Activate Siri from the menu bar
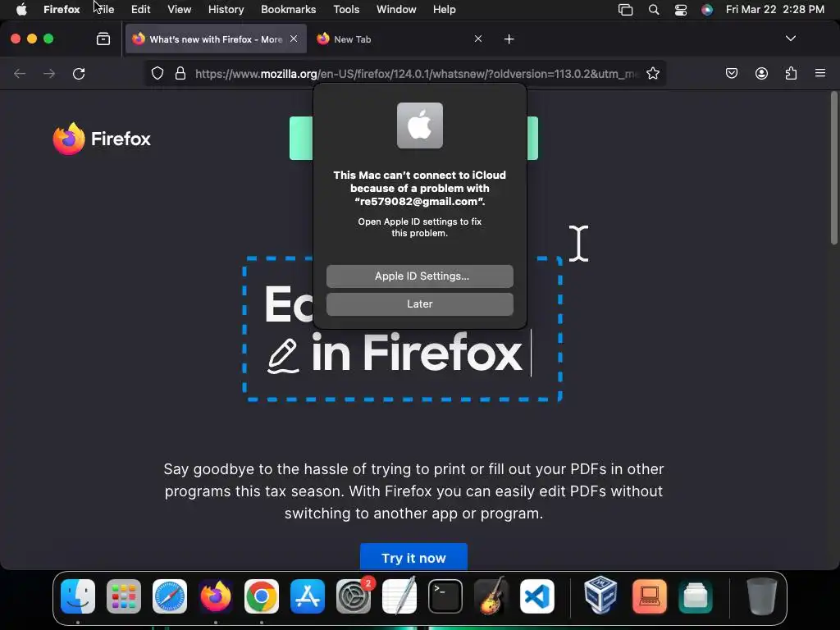 (707, 10)
